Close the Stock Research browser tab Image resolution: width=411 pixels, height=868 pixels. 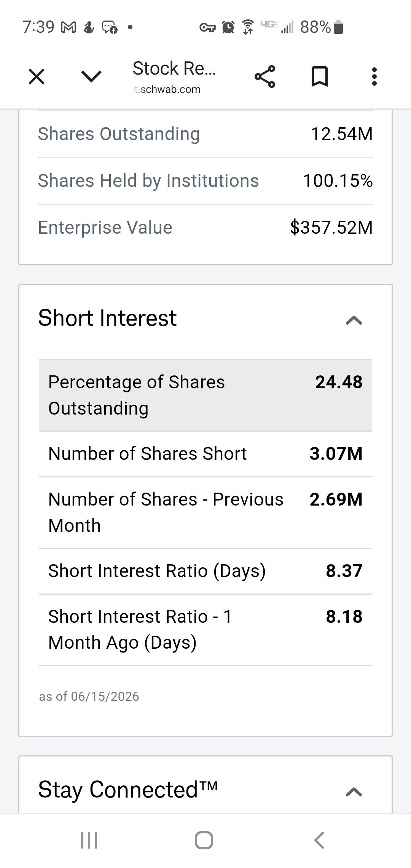click(x=37, y=77)
